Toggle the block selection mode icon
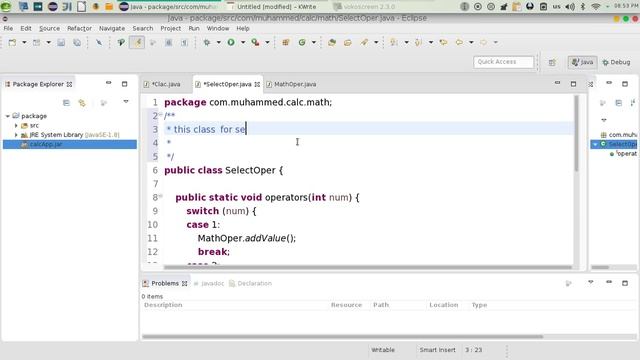640x360 pixels. click(169, 42)
